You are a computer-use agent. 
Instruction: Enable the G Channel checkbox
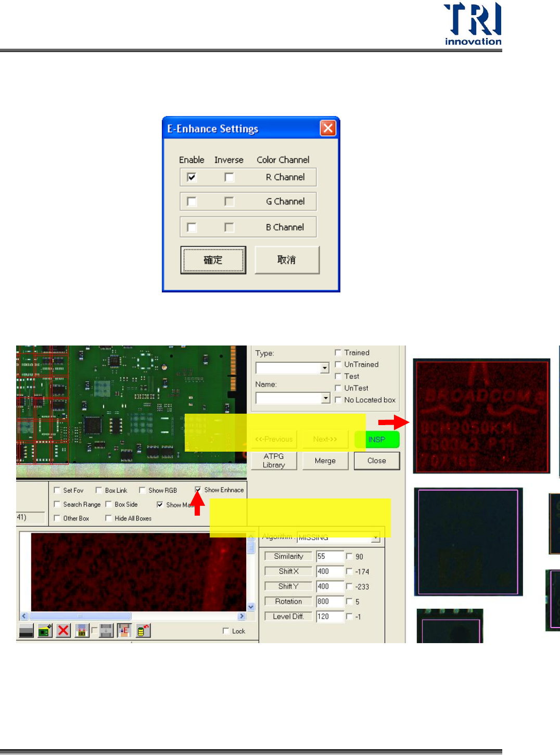point(192,201)
